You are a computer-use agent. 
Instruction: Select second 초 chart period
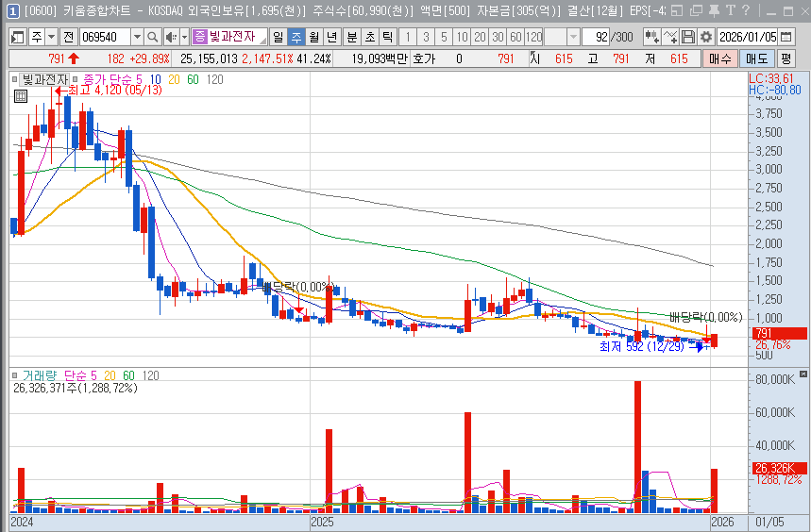tap(370, 37)
